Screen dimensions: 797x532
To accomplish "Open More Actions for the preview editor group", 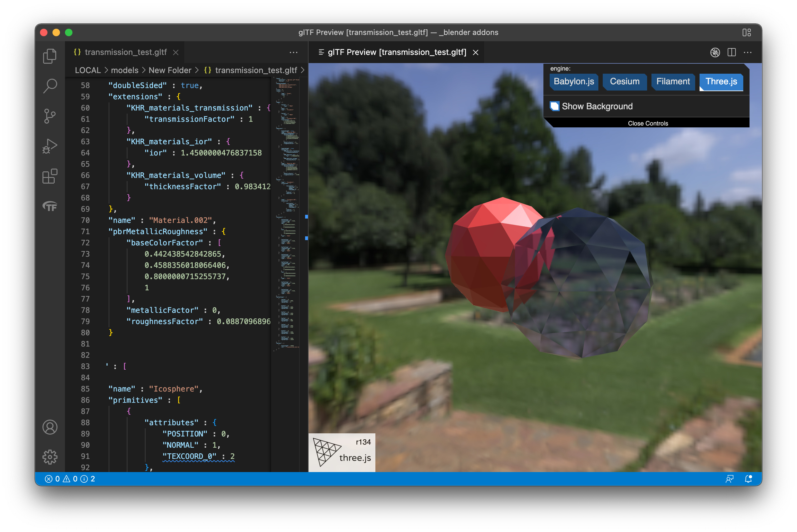I will coord(747,52).
